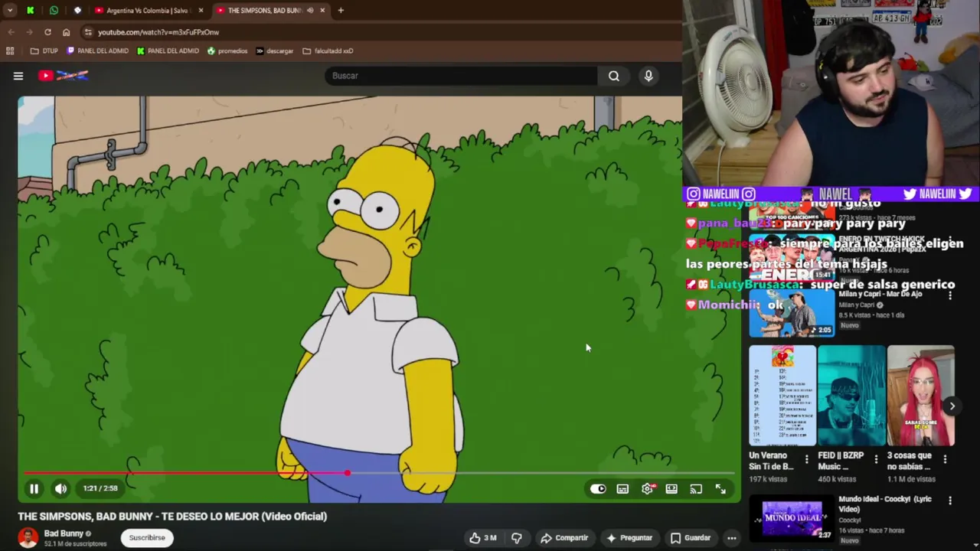Open falcultadd xxD bookmark folder
980x551 pixels.
point(328,51)
